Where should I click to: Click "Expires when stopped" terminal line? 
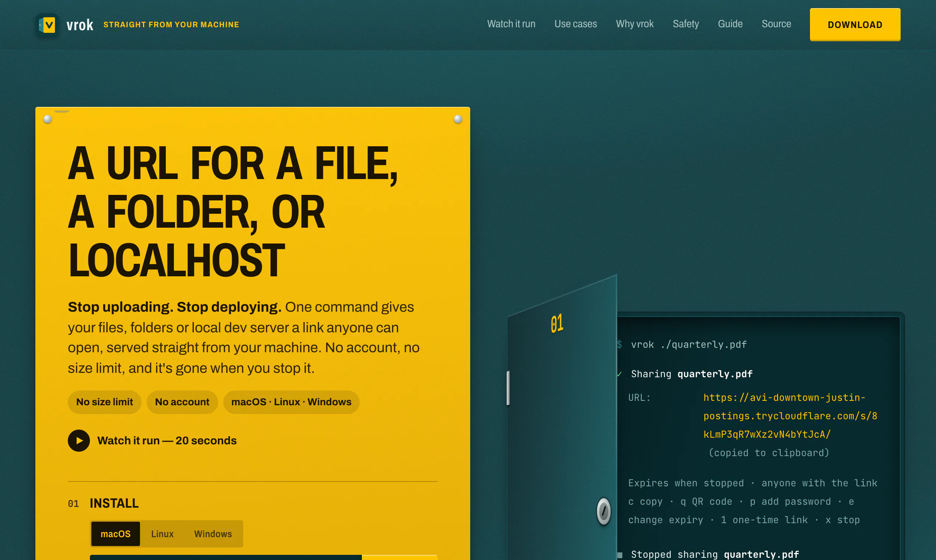tap(752, 483)
